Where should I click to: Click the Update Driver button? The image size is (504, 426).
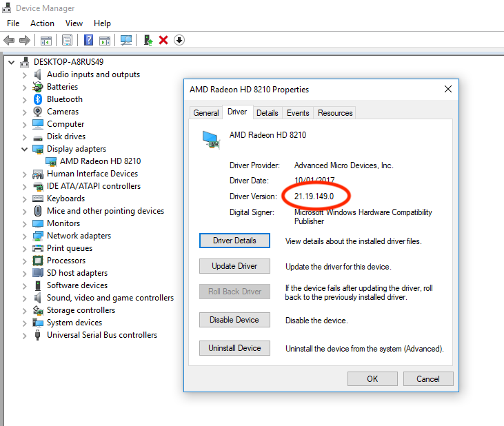tap(234, 266)
